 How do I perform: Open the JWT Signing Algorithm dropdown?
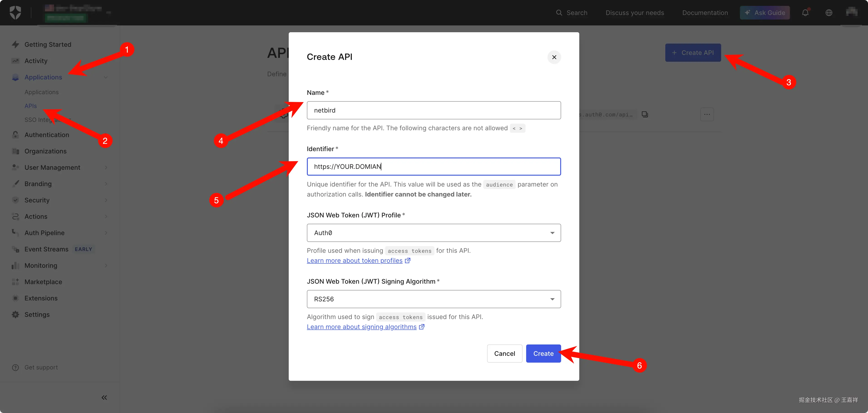point(433,299)
